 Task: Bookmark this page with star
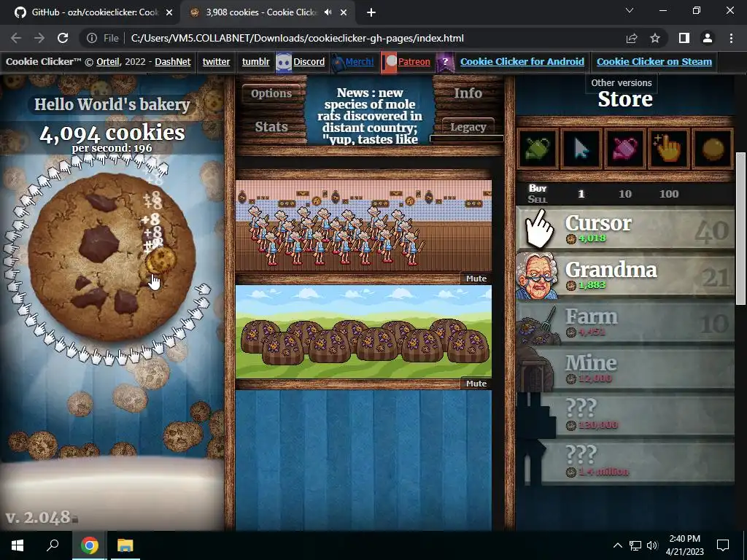[655, 38]
